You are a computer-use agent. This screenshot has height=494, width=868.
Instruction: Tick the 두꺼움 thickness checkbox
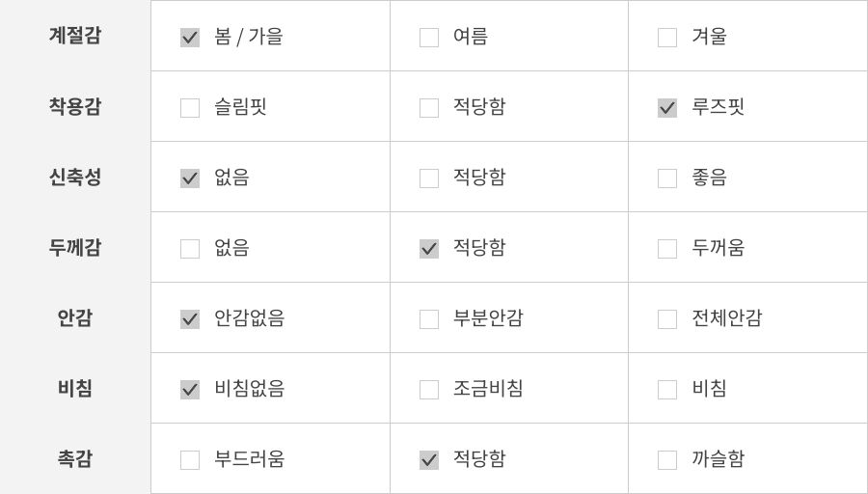pyautogui.click(x=667, y=249)
